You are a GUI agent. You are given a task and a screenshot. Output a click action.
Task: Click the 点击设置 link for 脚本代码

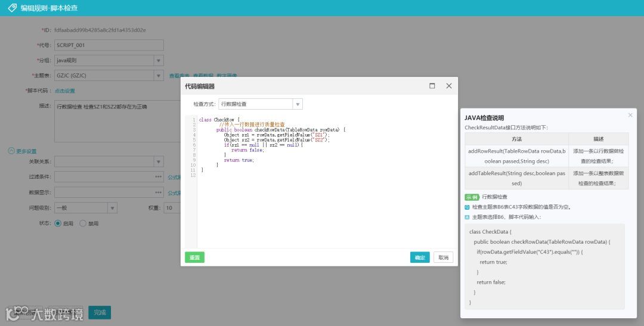[x=65, y=91]
